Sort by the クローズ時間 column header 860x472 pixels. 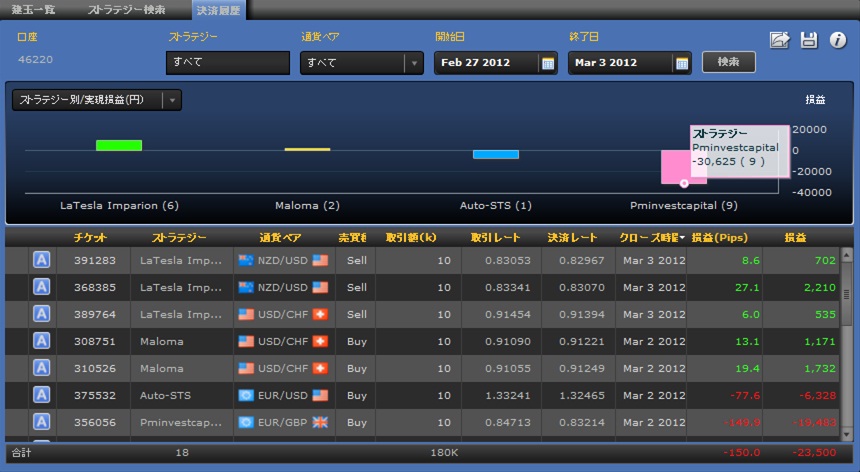[x=652, y=237]
